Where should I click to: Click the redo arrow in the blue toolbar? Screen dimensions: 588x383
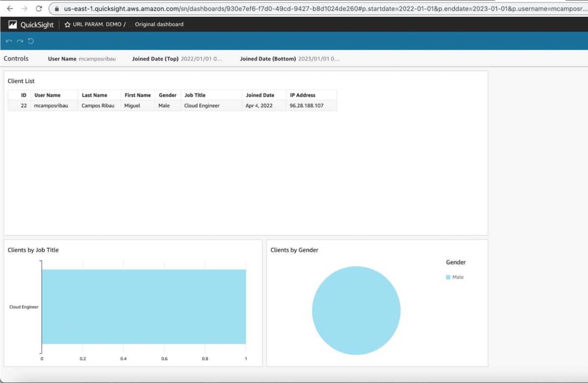(x=20, y=41)
